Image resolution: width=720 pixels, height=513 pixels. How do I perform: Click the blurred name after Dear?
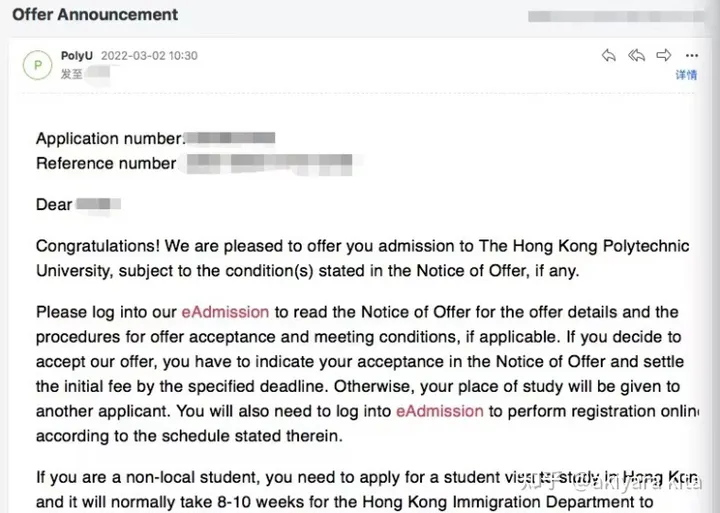pyautogui.click(x=98, y=204)
